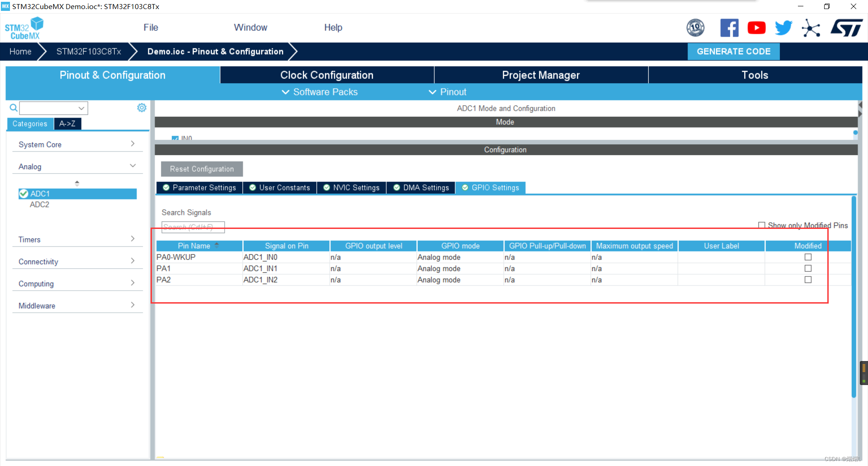Open the ST 10-year anniversary badge icon

pos(695,28)
